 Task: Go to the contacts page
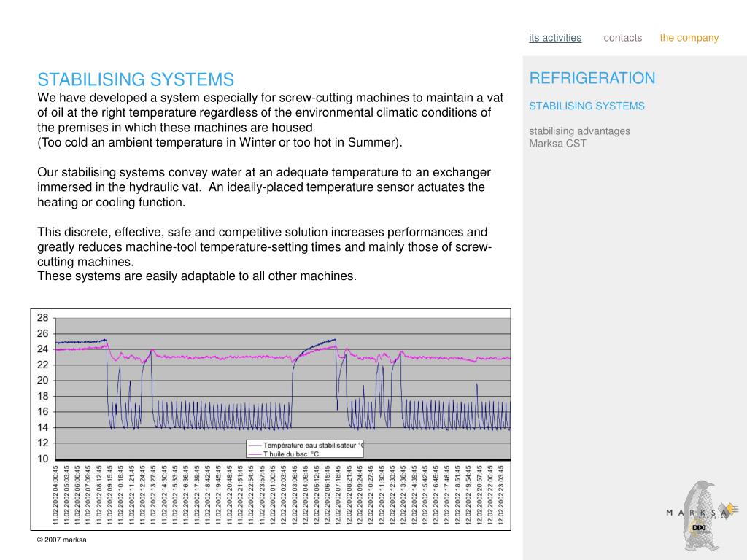pos(623,38)
